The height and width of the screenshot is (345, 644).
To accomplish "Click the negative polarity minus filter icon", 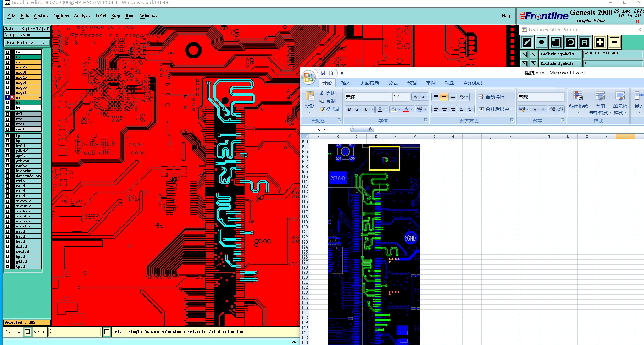I will [x=614, y=42].
